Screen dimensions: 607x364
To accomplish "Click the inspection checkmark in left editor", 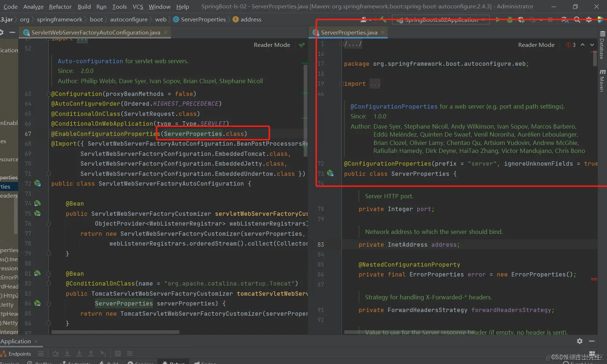I will [x=301, y=45].
